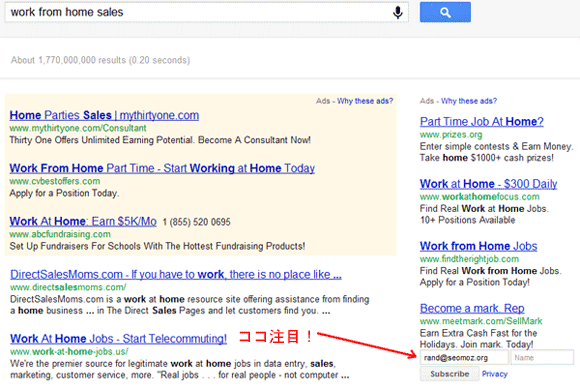Open 'Why these ads?' link in top ads block
Viewport: 580px width, 389px height.
(365, 101)
